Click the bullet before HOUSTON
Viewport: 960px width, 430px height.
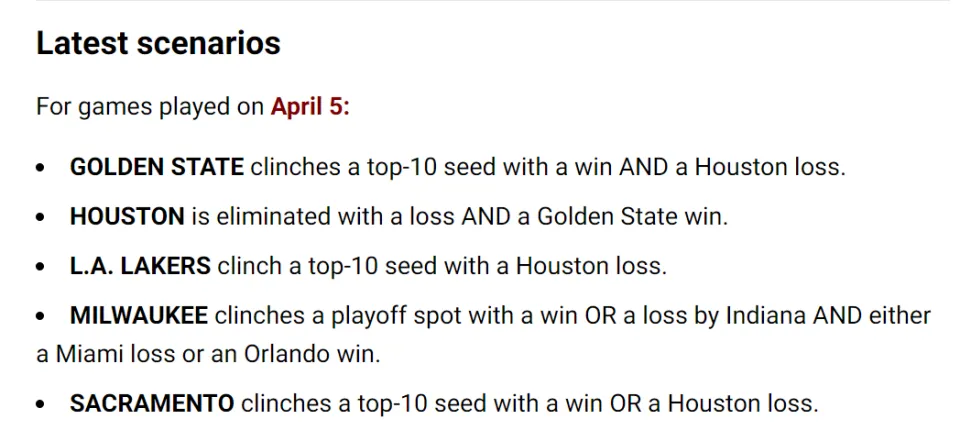point(40,217)
